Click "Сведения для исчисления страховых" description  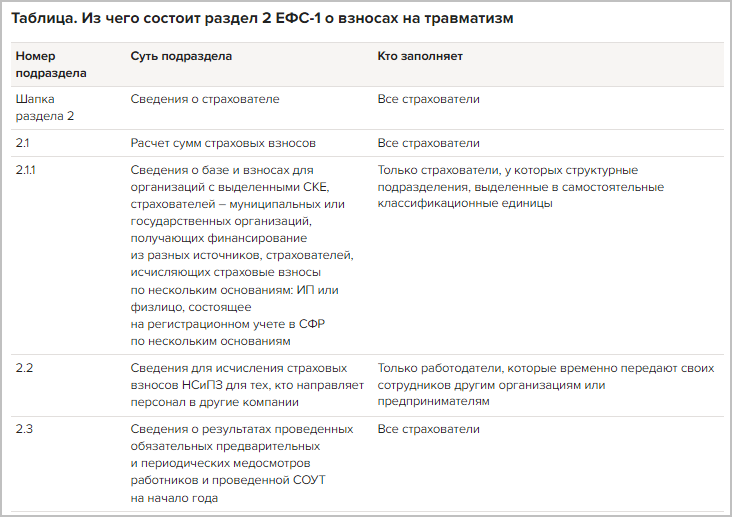(x=239, y=368)
